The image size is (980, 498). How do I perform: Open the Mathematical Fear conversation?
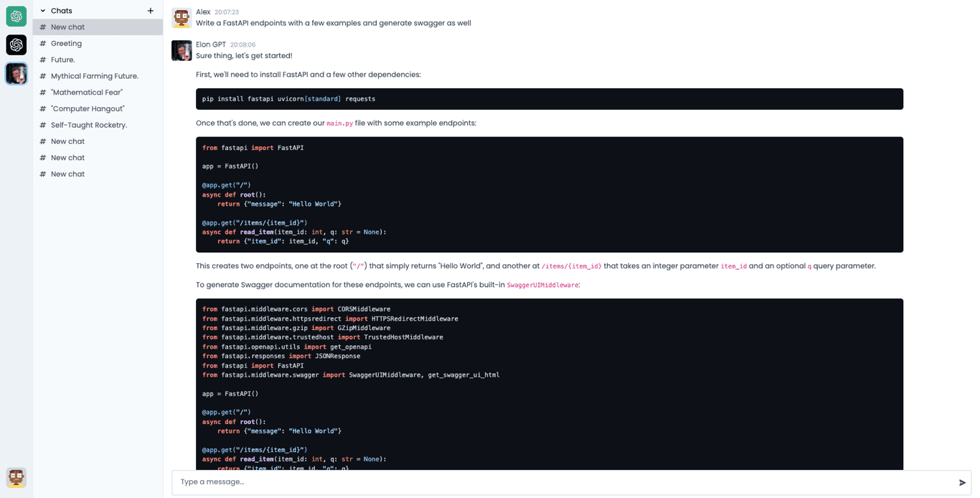[86, 92]
